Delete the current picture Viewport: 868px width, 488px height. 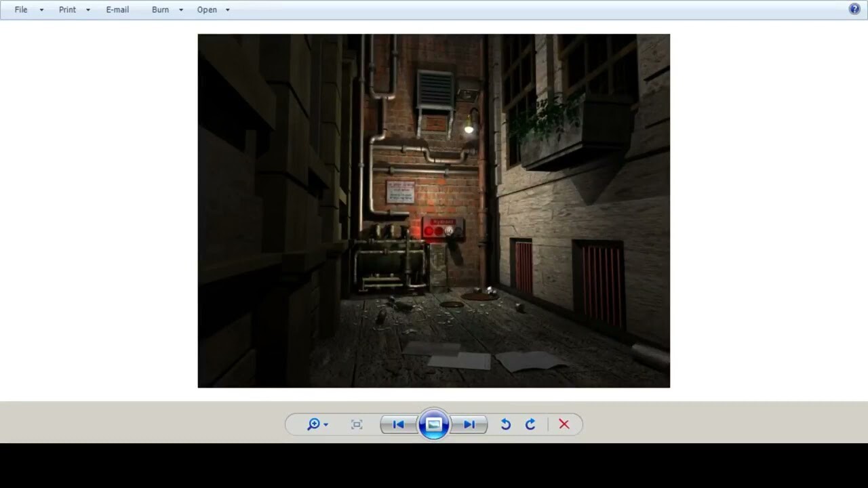(564, 424)
